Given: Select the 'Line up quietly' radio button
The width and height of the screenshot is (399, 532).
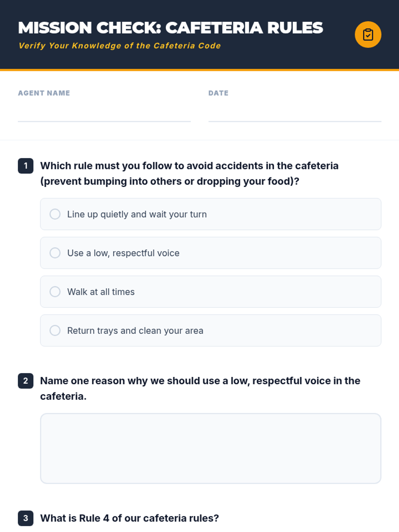Looking at the screenshot, I should (55, 214).
